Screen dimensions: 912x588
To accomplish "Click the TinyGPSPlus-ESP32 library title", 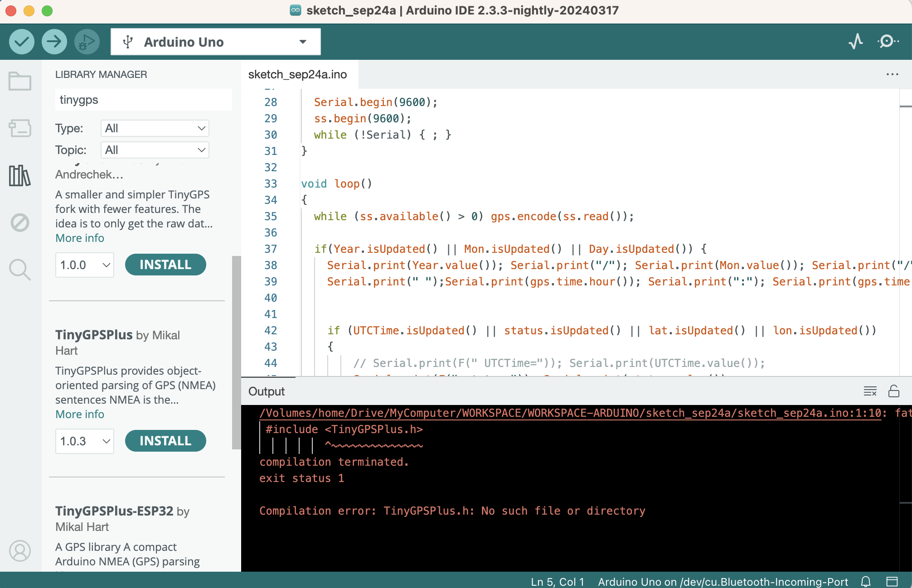I will pos(114,511).
